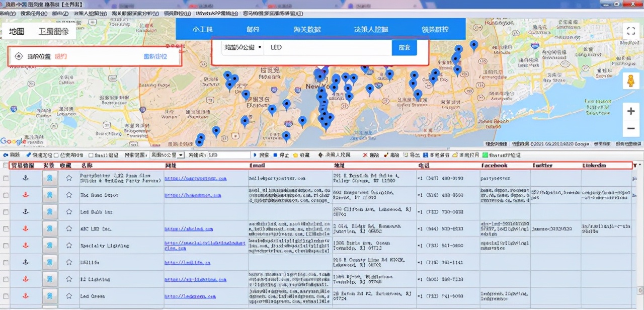Star The Home Depot as a favorite

(69, 195)
